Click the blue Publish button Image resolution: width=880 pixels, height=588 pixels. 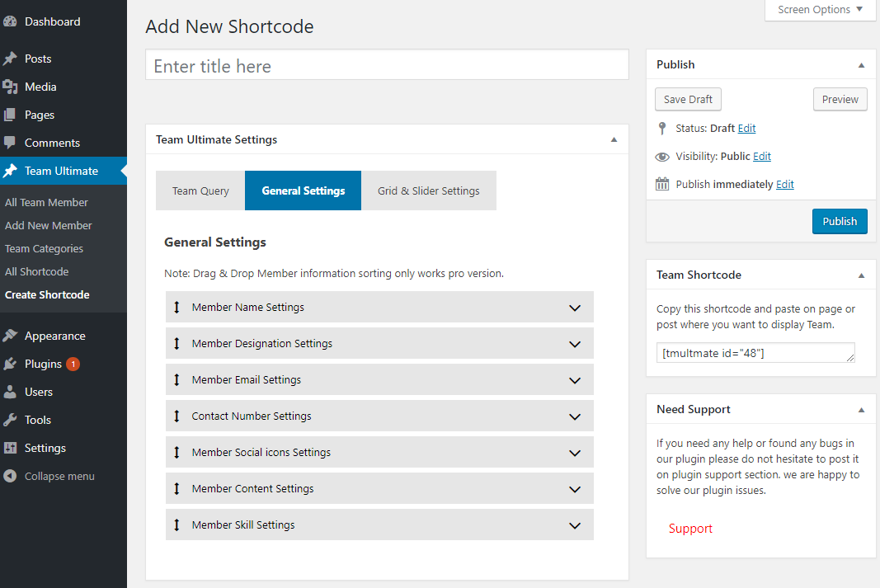click(840, 221)
